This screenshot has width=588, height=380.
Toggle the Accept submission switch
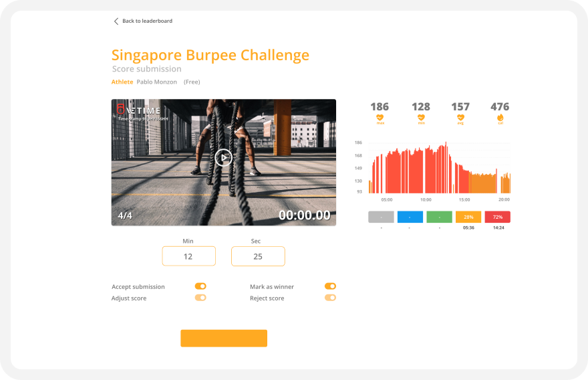(200, 286)
